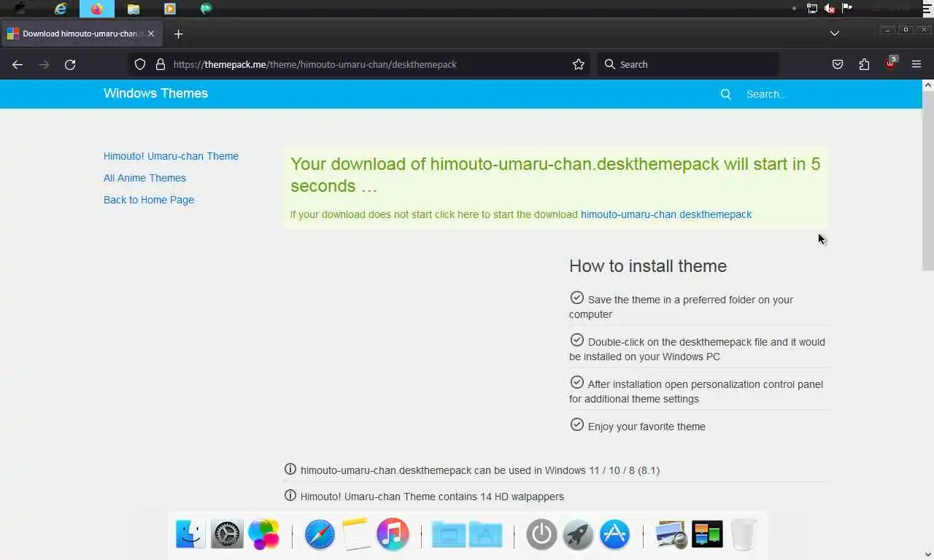The image size is (934, 560).
Task: Open the blue desktop folder in dock
Action: click(x=449, y=534)
